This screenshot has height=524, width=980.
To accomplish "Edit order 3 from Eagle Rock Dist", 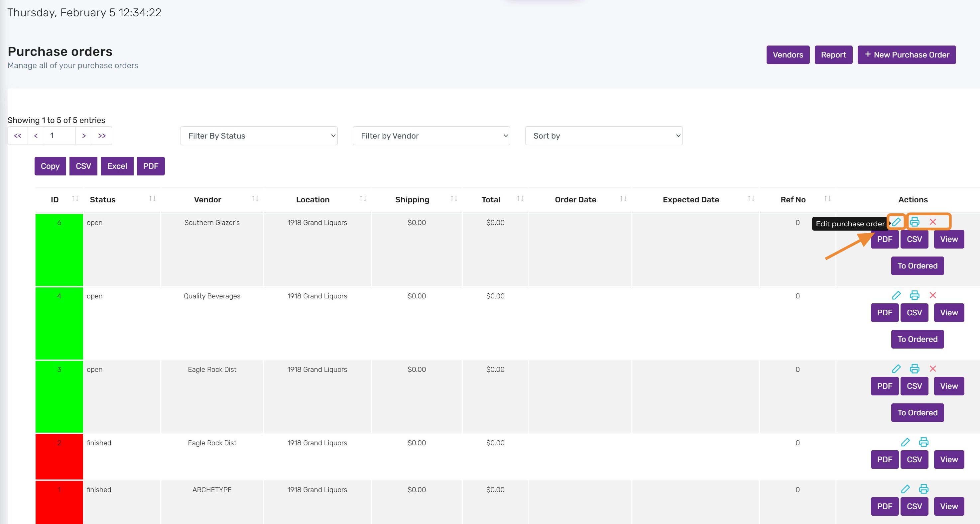I will pos(896,368).
